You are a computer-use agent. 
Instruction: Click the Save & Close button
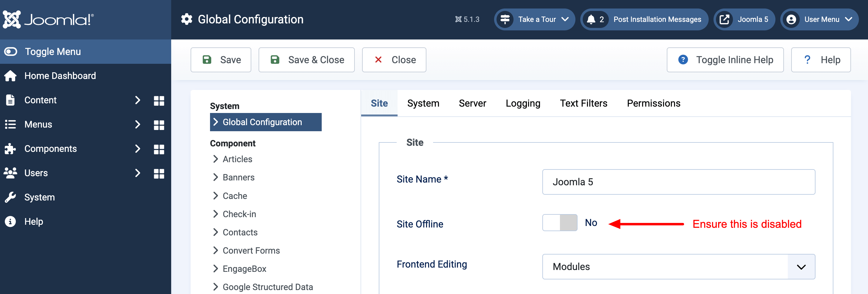(x=306, y=60)
